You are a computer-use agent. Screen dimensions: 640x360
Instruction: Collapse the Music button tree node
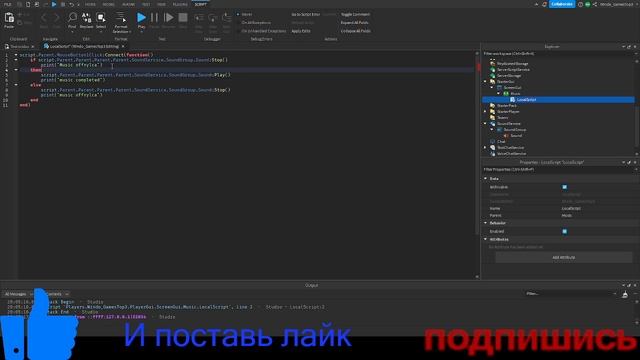[x=499, y=93]
